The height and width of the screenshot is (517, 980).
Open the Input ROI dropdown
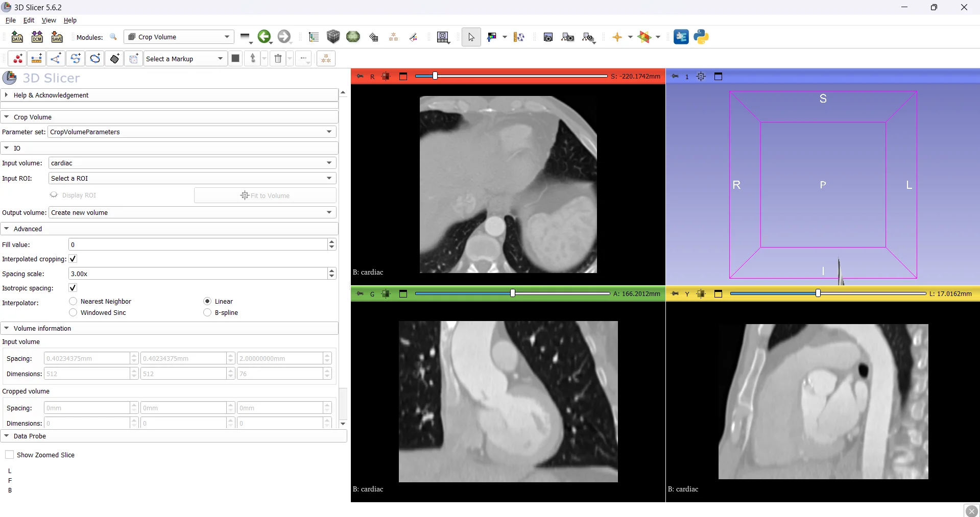click(192, 178)
